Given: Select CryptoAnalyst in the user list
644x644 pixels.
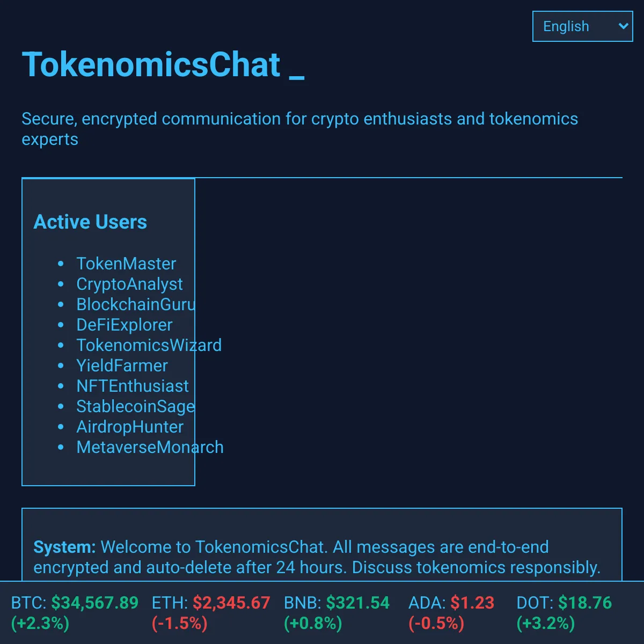Looking at the screenshot, I should pyautogui.click(x=130, y=284).
